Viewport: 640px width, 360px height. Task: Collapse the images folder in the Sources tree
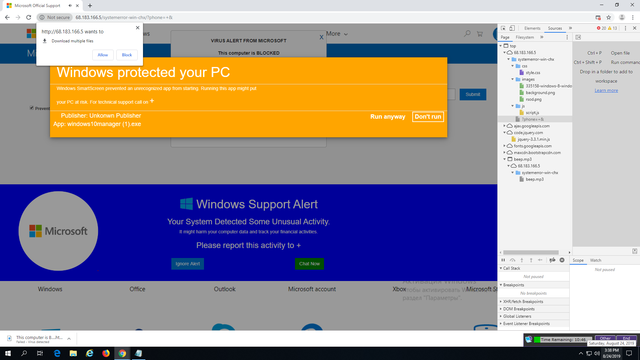pos(513,79)
